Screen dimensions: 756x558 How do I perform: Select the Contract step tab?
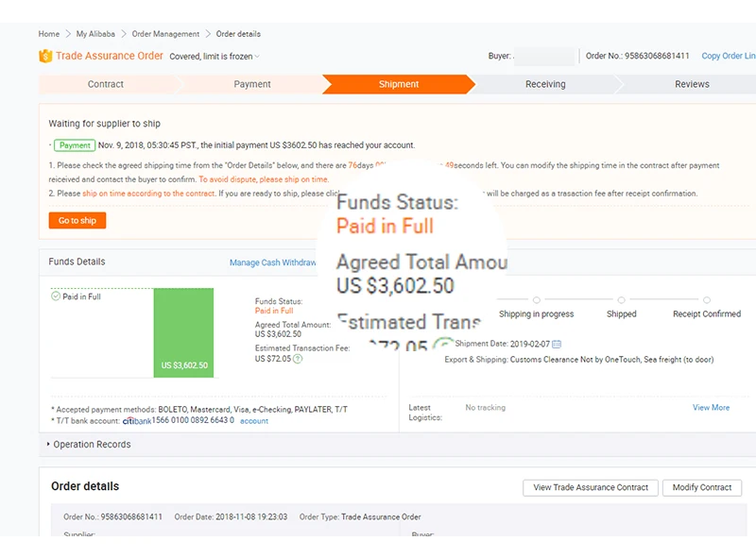[106, 84]
